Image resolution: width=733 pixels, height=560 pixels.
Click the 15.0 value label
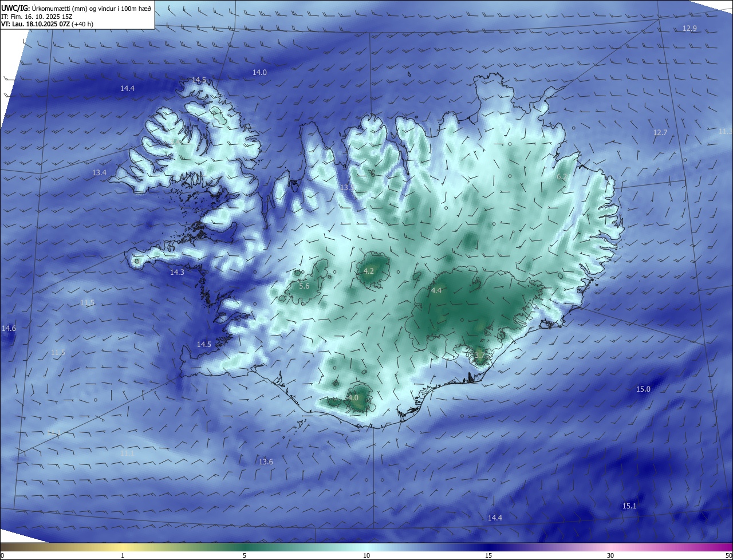(643, 389)
